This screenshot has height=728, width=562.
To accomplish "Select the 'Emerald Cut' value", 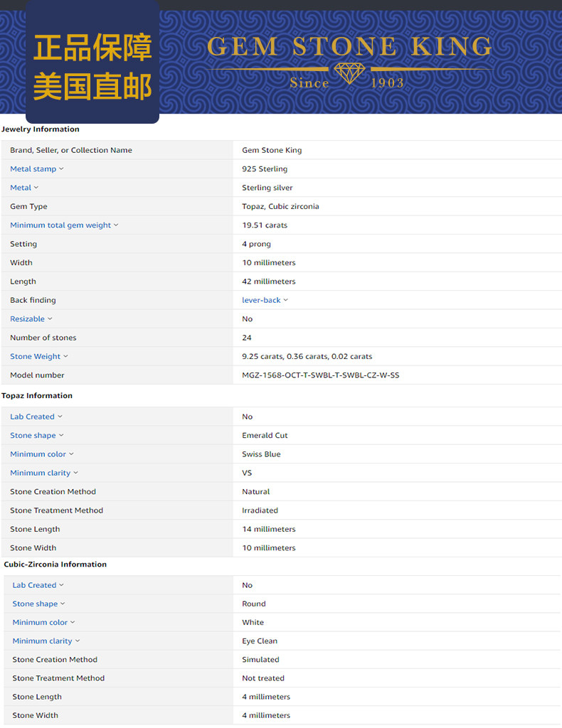I will coord(265,435).
